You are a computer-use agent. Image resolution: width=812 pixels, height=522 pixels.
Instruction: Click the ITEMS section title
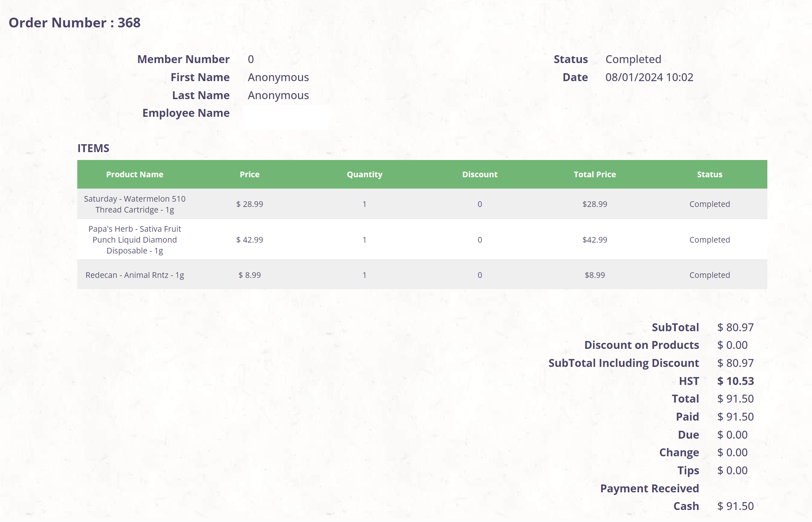(93, 148)
